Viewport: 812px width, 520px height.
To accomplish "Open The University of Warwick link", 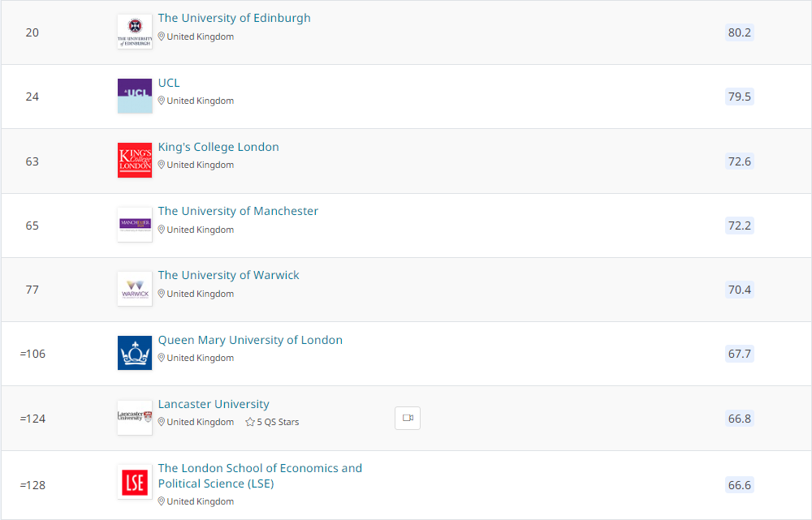I will (x=228, y=275).
